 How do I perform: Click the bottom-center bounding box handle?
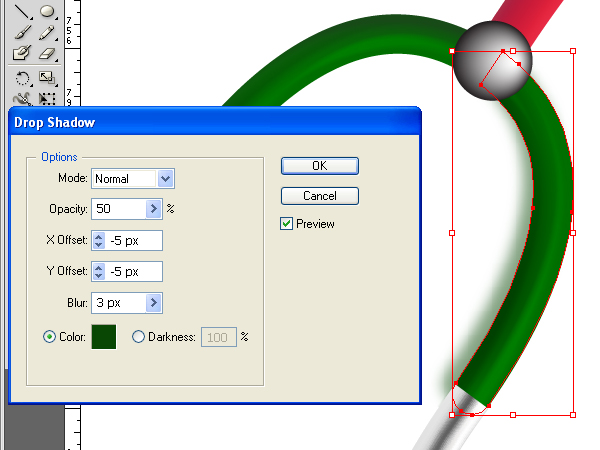513,415
